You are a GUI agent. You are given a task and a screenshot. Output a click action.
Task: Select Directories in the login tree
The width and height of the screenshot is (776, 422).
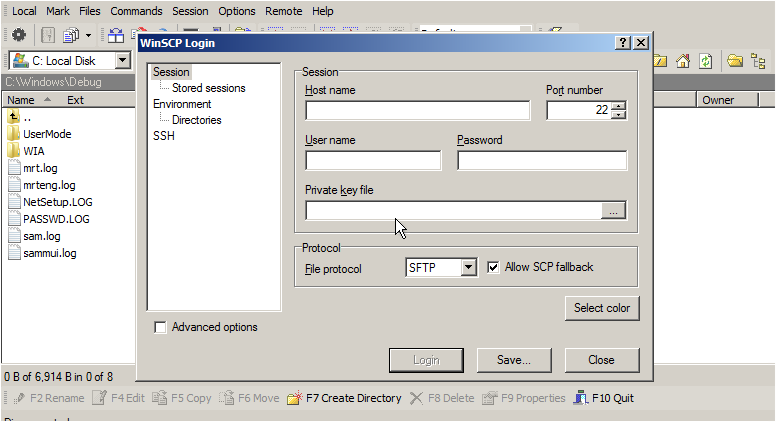pyautogui.click(x=196, y=120)
